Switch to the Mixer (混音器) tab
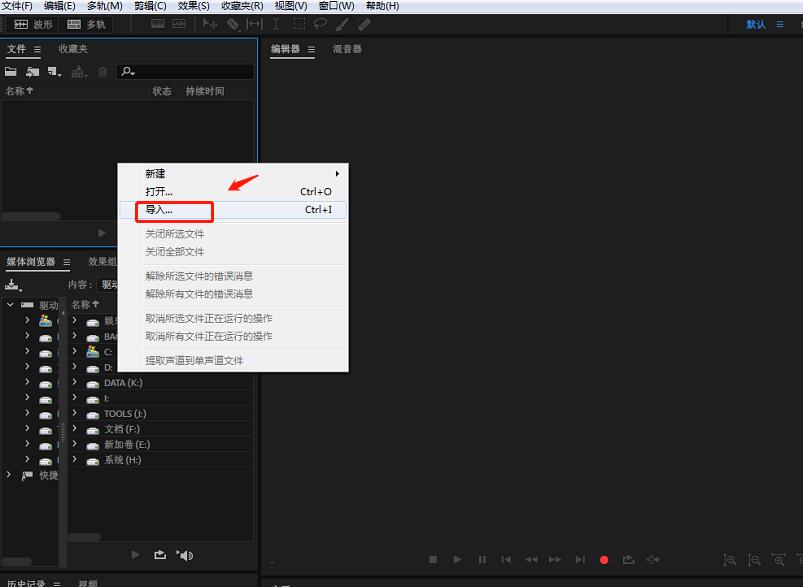The height and width of the screenshot is (587, 803). click(347, 49)
